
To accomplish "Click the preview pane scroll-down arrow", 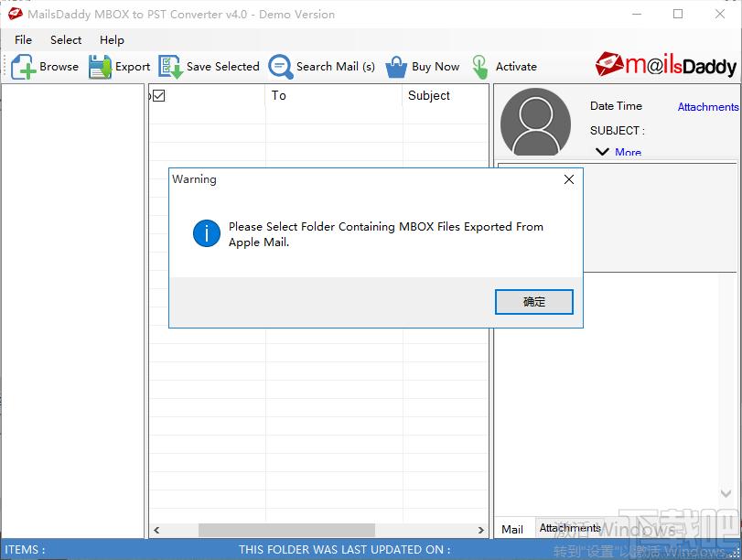I will 726,493.
